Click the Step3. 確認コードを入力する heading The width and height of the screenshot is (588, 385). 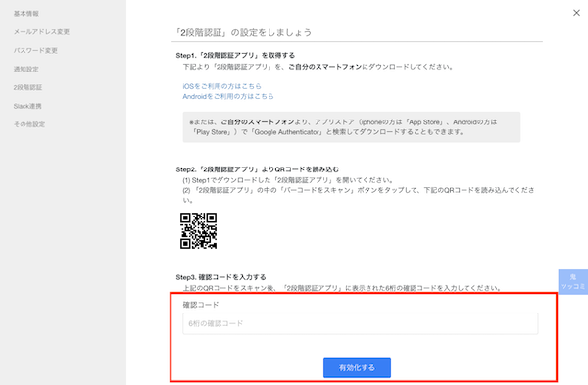(x=220, y=277)
